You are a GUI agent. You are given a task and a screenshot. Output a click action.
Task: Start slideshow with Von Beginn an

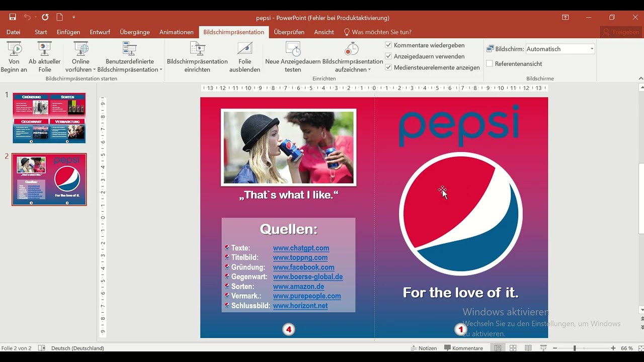point(14,57)
